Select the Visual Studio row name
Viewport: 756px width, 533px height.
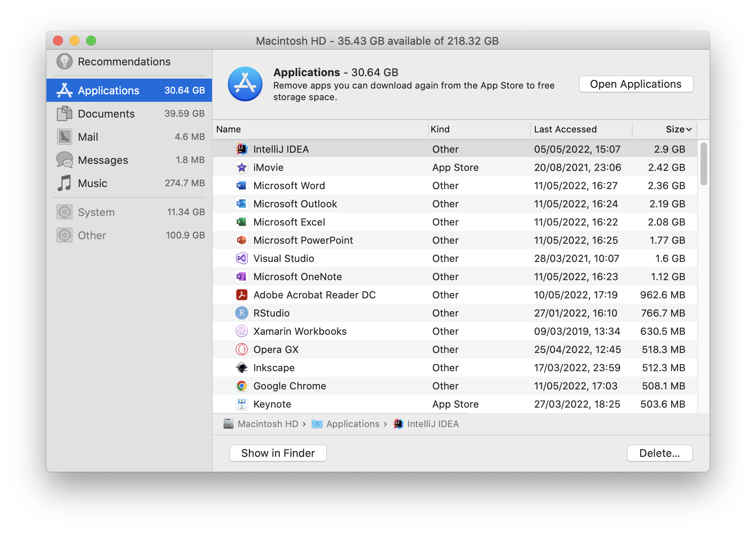[x=284, y=258]
